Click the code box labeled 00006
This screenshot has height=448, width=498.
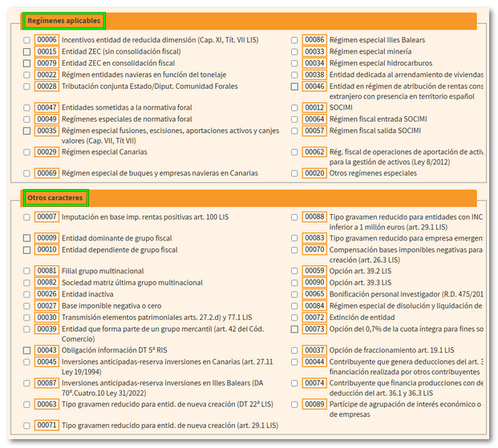(47, 40)
